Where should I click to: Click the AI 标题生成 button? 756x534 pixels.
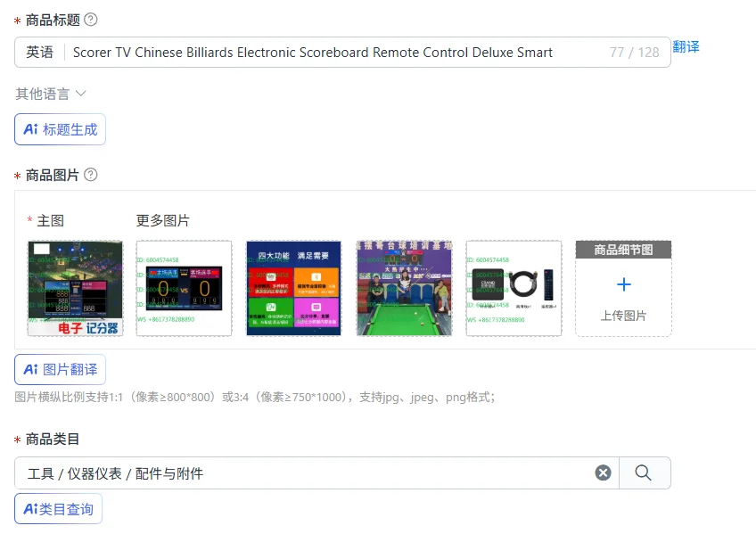(x=61, y=129)
